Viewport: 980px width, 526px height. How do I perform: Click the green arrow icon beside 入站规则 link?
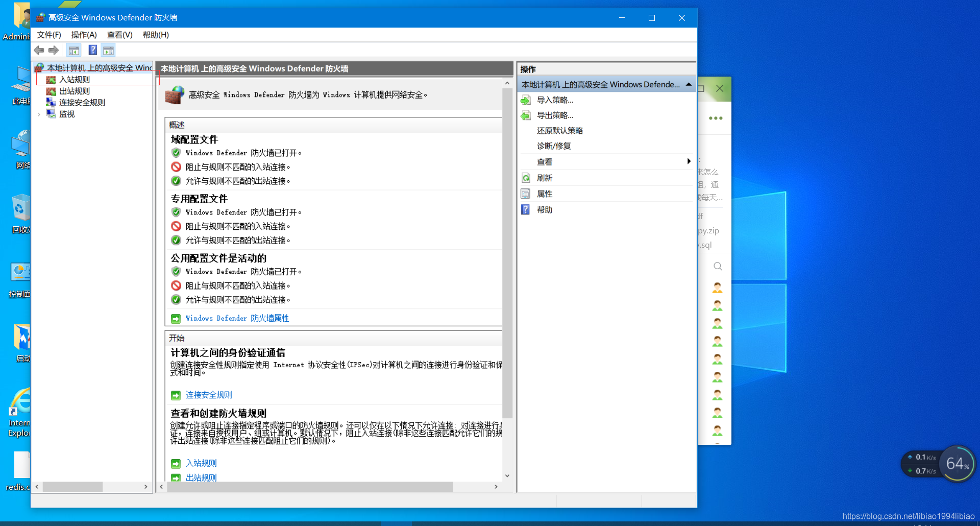point(176,464)
